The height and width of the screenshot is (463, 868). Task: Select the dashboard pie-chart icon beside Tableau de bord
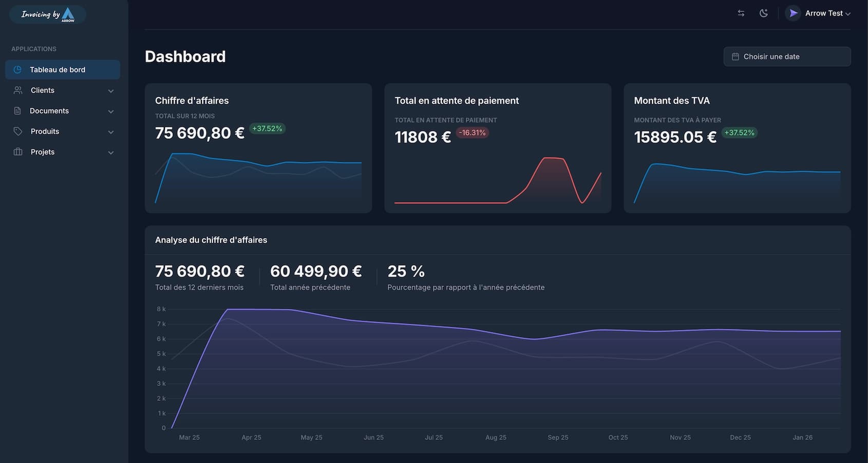point(17,69)
